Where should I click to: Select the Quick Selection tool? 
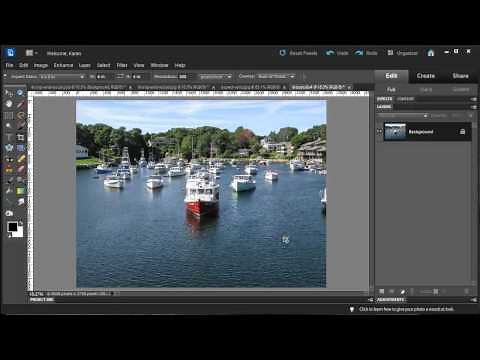20,126
